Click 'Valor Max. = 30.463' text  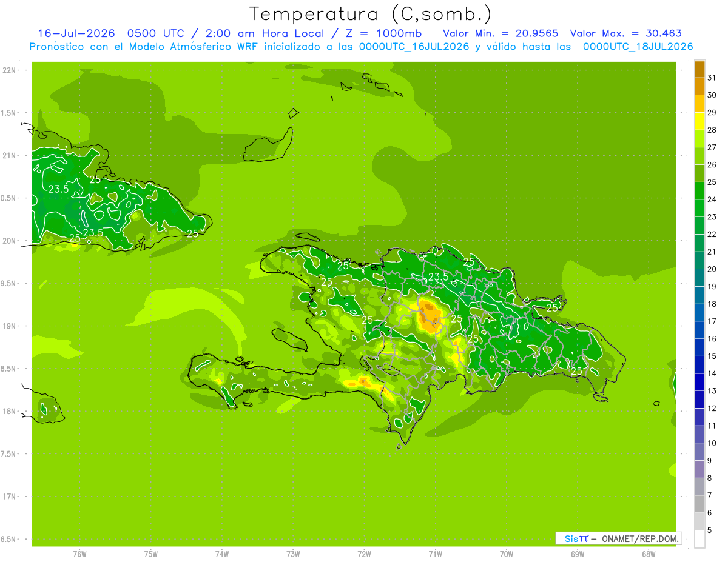[625, 33]
